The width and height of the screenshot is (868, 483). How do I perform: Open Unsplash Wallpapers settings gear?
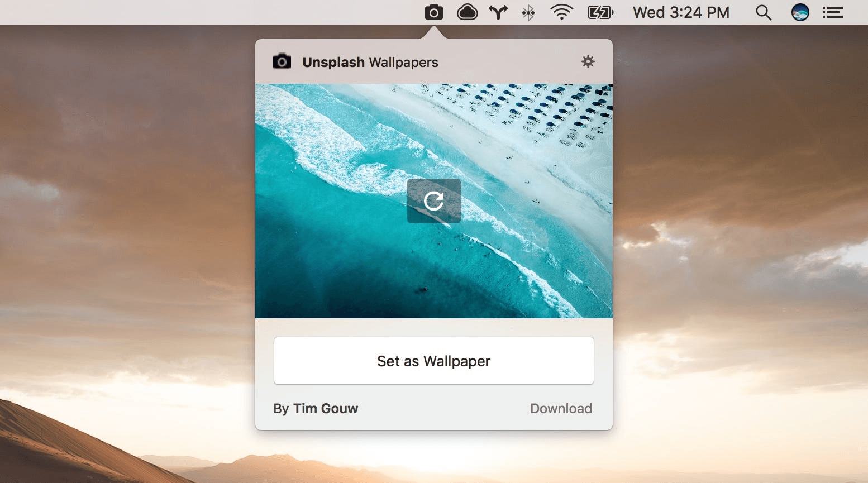pos(588,61)
